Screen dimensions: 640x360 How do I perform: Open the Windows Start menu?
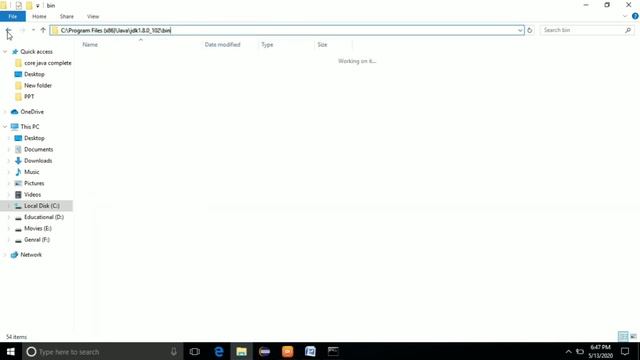pyautogui.click(x=11, y=351)
